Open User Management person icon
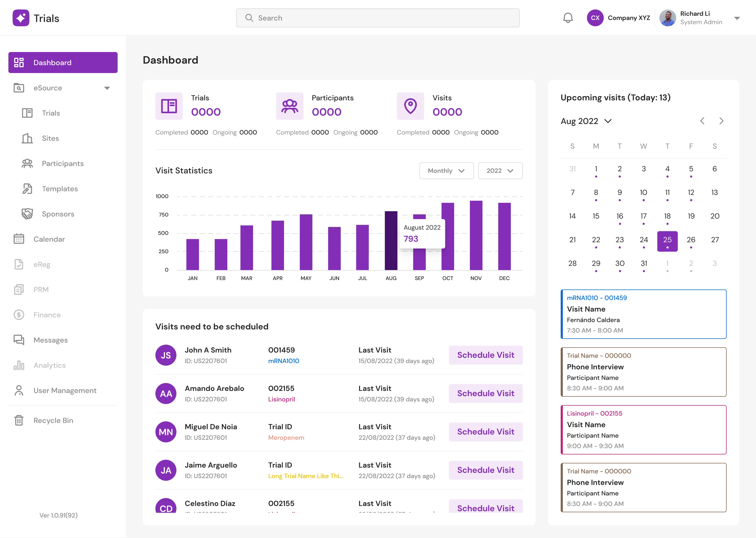The height and width of the screenshot is (538, 756). coord(19,390)
